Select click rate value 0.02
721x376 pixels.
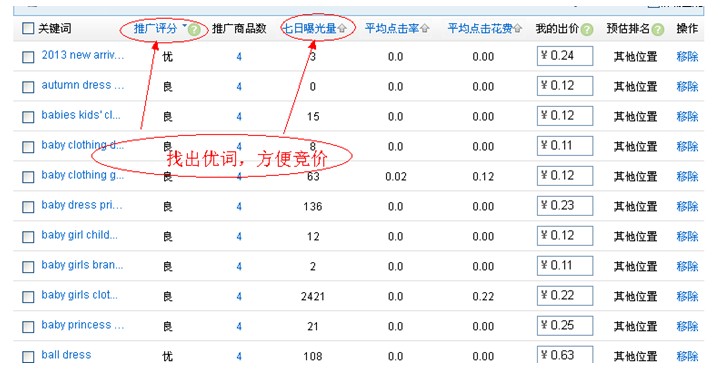click(396, 177)
